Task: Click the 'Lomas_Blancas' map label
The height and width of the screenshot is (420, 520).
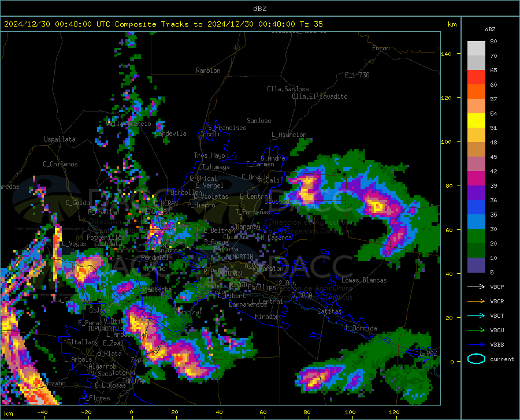Action: (364, 280)
